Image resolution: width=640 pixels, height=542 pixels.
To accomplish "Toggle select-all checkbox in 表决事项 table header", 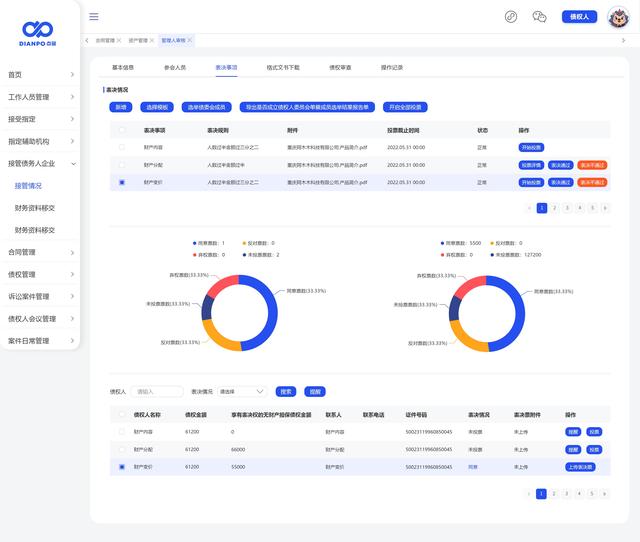I will pyautogui.click(x=122, y=130).
